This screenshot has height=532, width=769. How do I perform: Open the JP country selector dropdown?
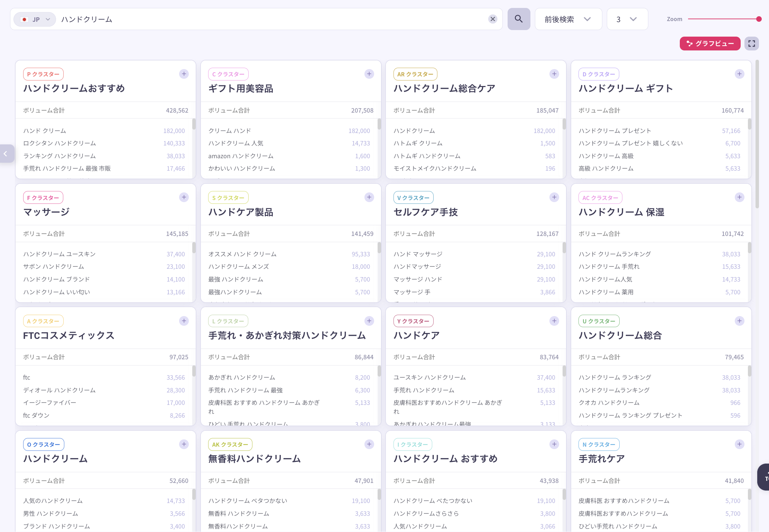(x=35, y=19)
